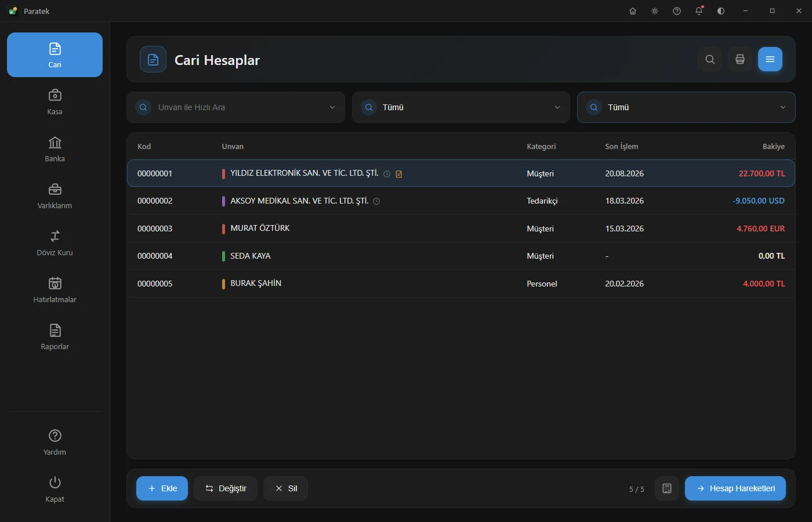Click the Unvan ile Hızlı Ara search field
This screenshot has height=522, width=812.
pyautogui.click(x=235, y=107)
